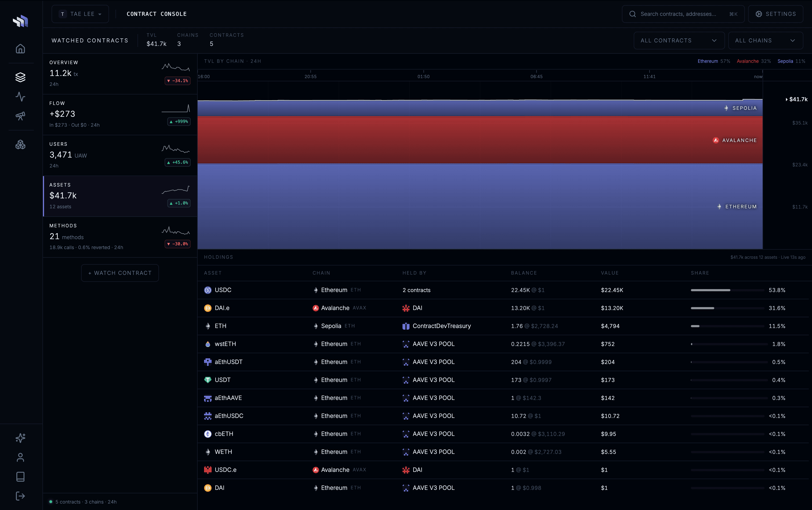Screen dimensions: 812x510
Task: Open the USDC.e holdings row
Action: (503, 470)
